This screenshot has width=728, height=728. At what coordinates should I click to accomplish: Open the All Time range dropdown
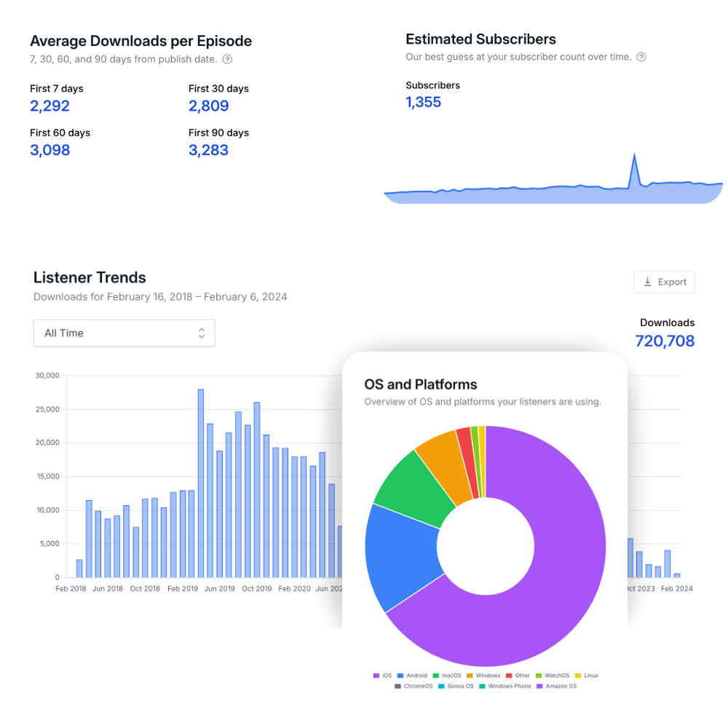(x=124, y=333)
